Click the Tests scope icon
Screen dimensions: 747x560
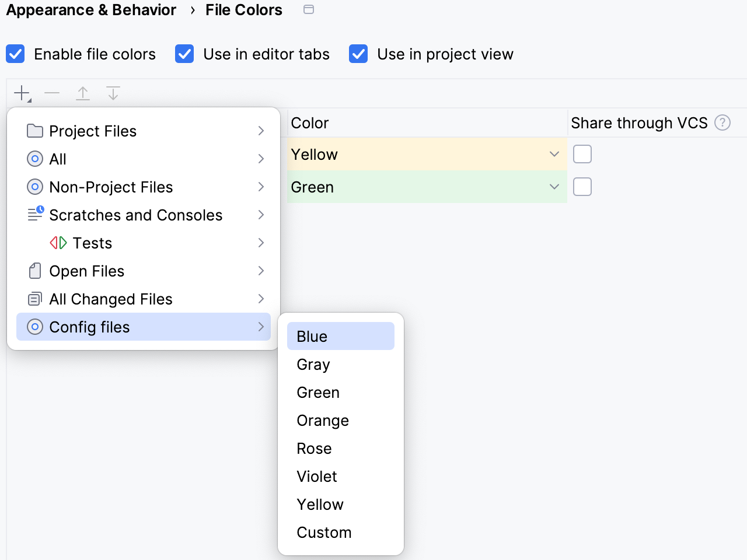pos(58,243)
